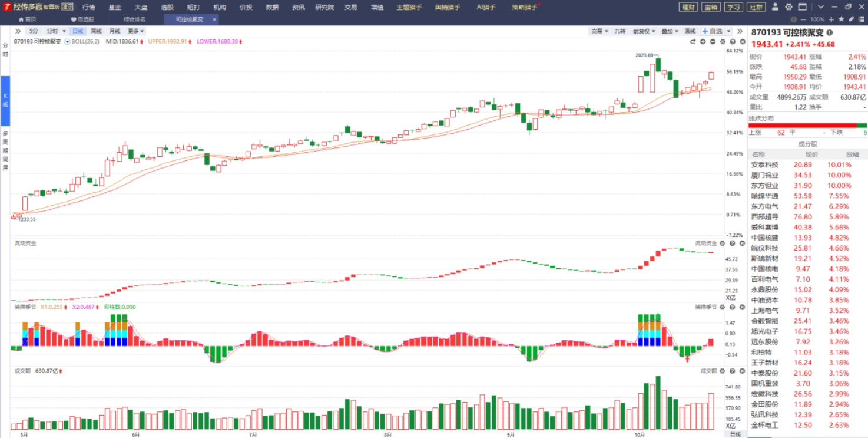Image resolution: width=868 pixels, height=438 pixels.
Task: Click the pencil edit icon in top bar
Action: click(852, 19)
